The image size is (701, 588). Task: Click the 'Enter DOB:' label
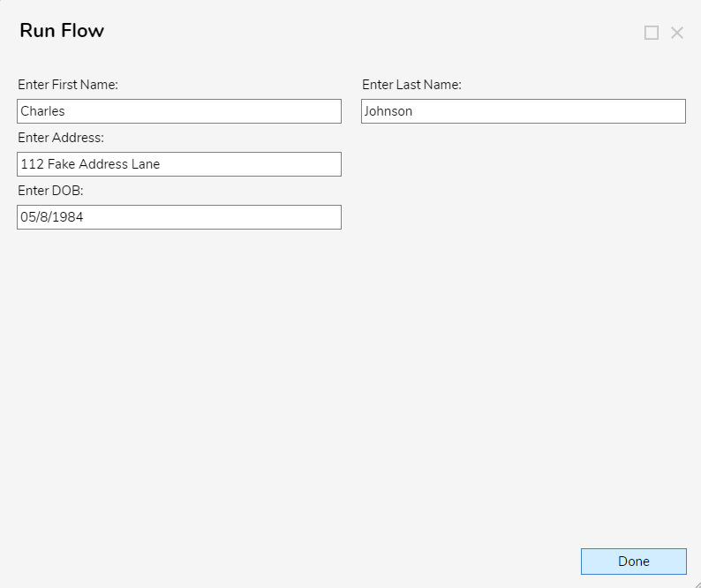coord(50,191)
